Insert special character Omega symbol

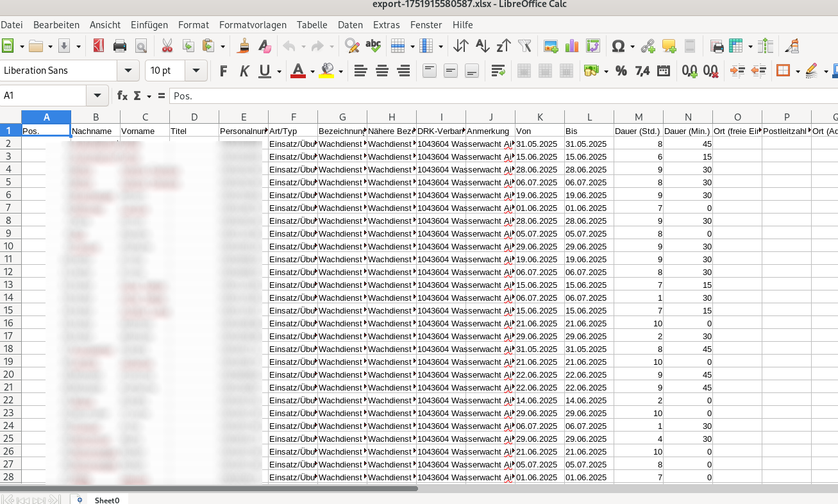618,46
